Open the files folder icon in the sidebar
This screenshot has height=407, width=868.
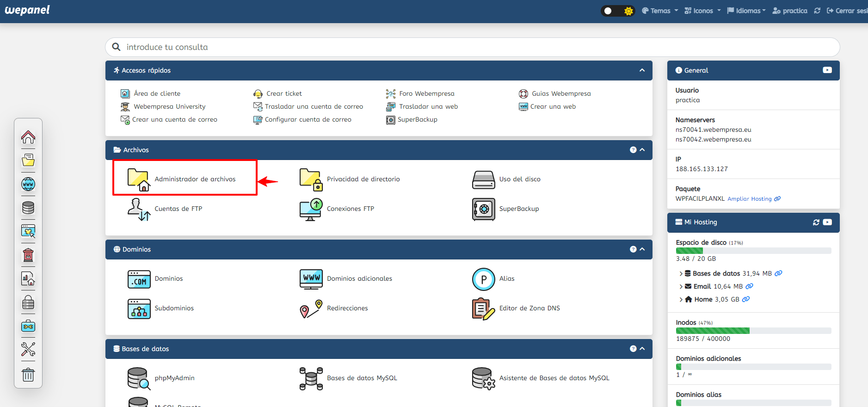pyautogui.click(x=28, y=160)
